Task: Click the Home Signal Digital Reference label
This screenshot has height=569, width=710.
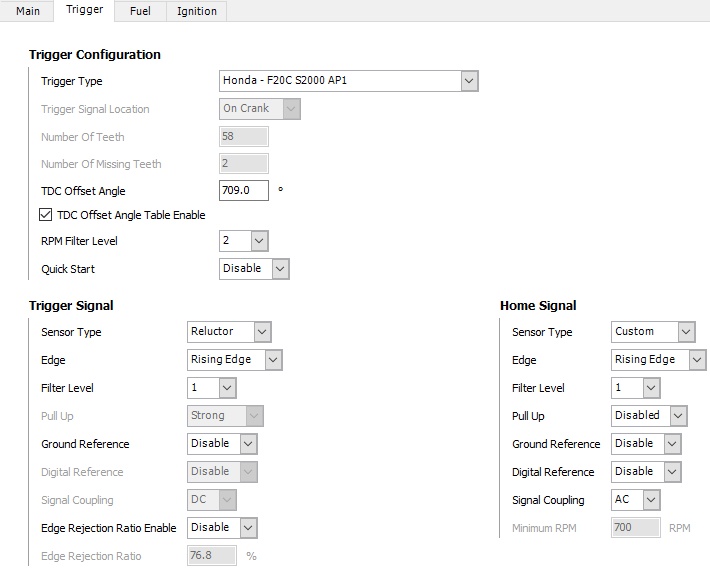Action: pyautogui.click(x=553, y=472)
